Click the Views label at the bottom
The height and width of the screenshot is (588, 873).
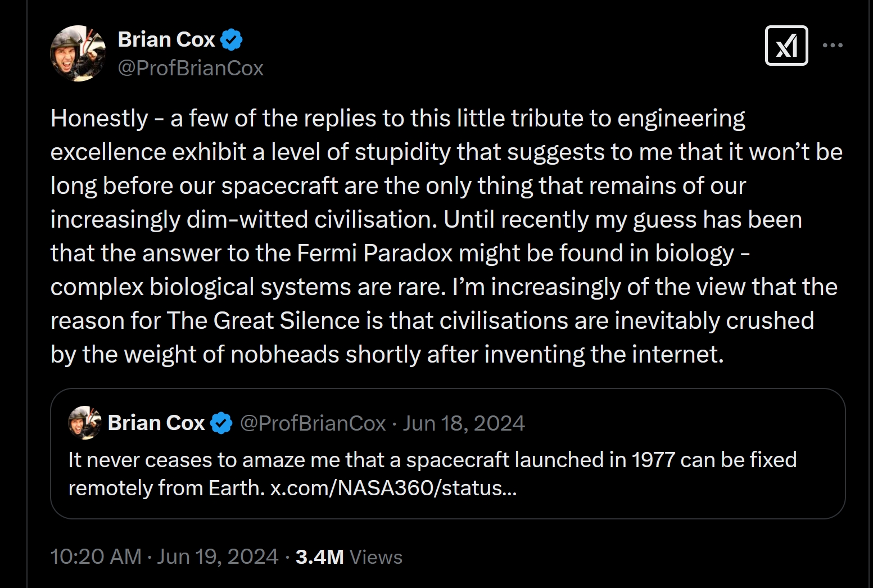[x=376, y=557]
